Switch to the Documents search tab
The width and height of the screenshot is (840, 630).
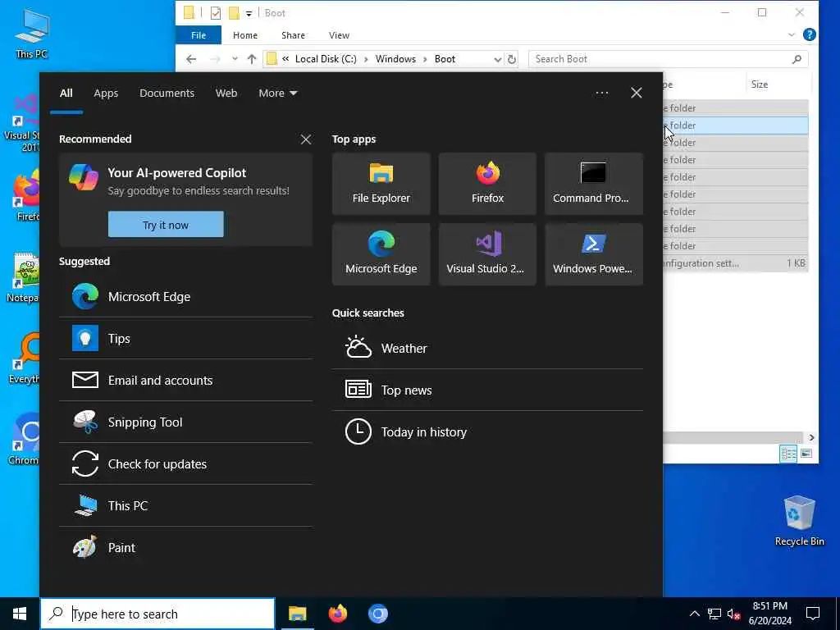click(x=167, y=94)
